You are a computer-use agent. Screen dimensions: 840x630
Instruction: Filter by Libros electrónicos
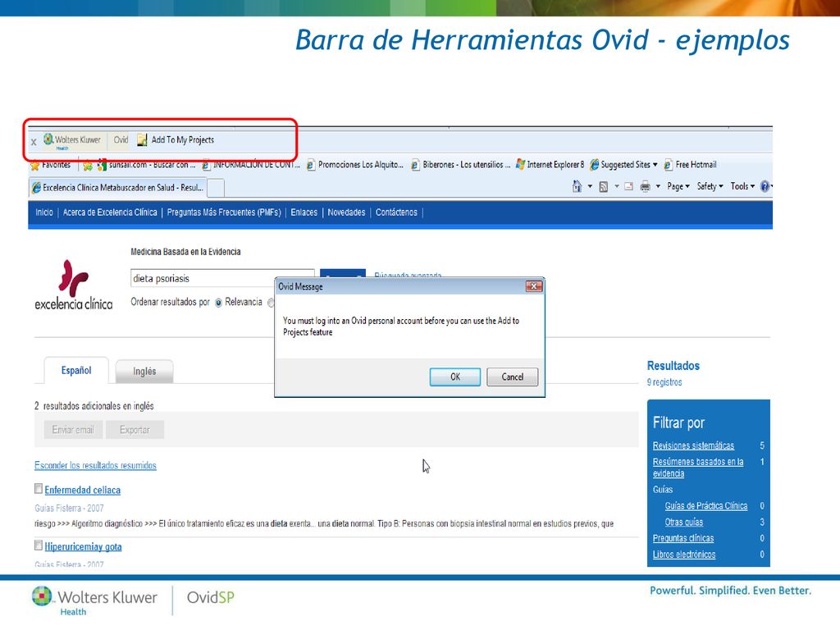tap(684, 555)
